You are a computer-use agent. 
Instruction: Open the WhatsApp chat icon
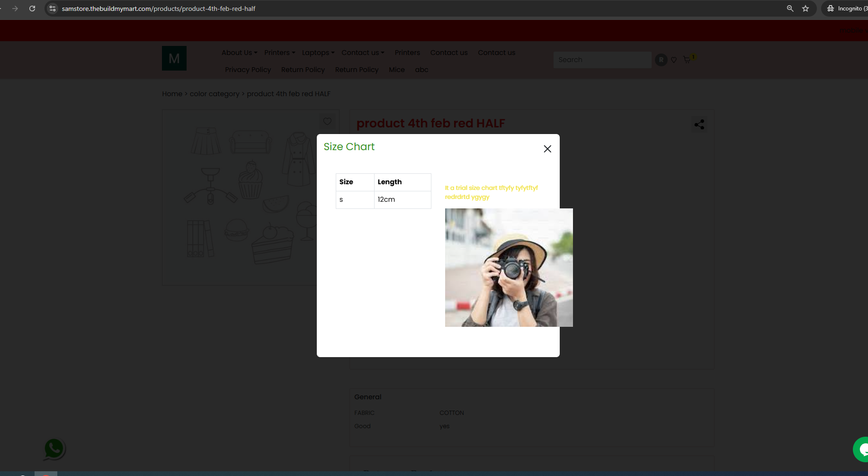[x=54, y=449]
